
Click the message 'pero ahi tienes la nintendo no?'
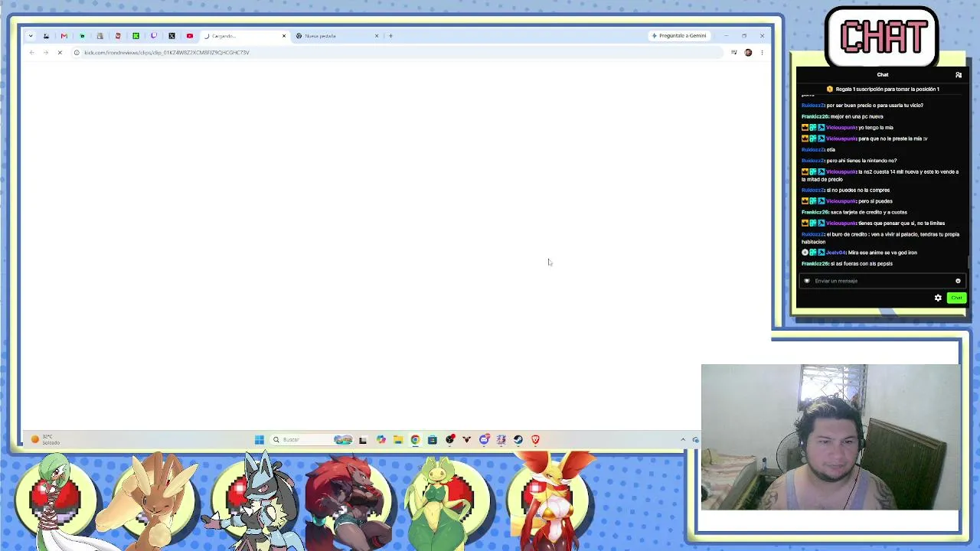tap(861, 161)
